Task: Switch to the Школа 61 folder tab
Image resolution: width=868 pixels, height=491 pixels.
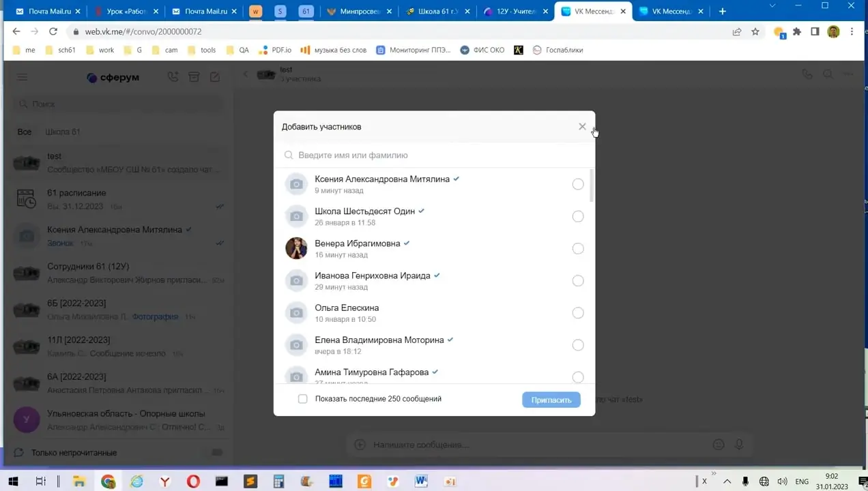Action: [63, 132]
